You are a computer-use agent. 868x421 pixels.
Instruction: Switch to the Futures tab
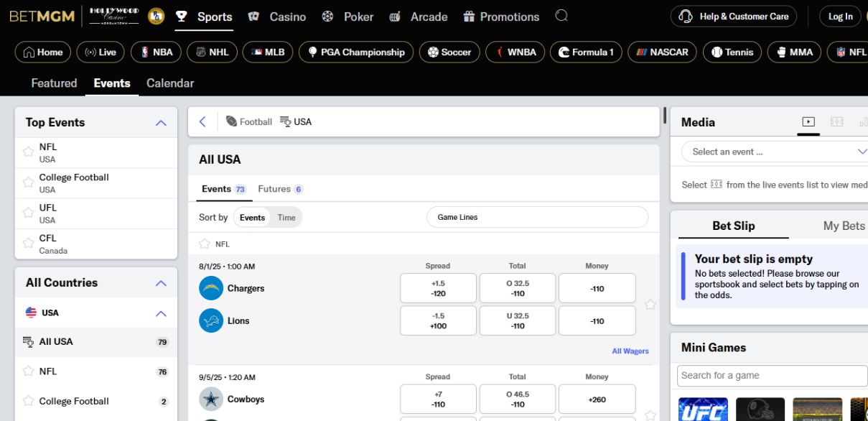(x=279, y=189)
